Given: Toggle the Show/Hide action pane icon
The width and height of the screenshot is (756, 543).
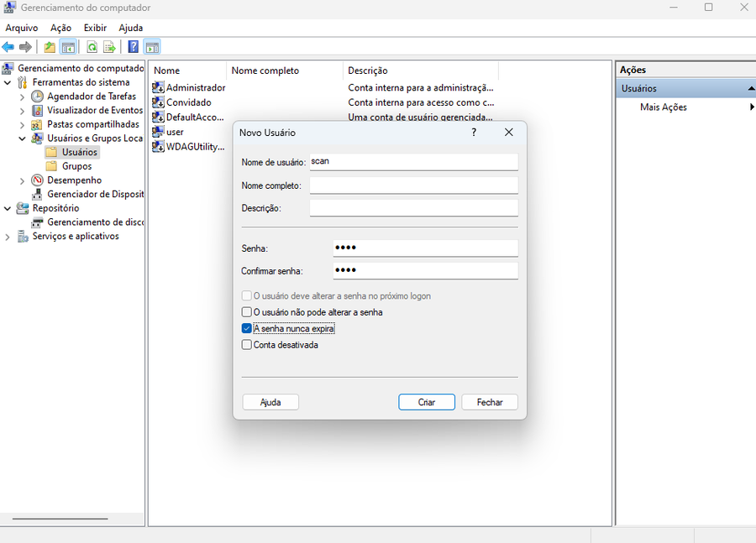Looking at the screenshot, I should click(151, 46).
